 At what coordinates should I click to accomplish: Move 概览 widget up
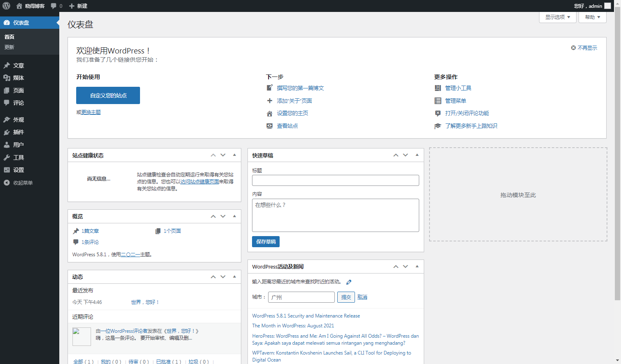[213, 216]
